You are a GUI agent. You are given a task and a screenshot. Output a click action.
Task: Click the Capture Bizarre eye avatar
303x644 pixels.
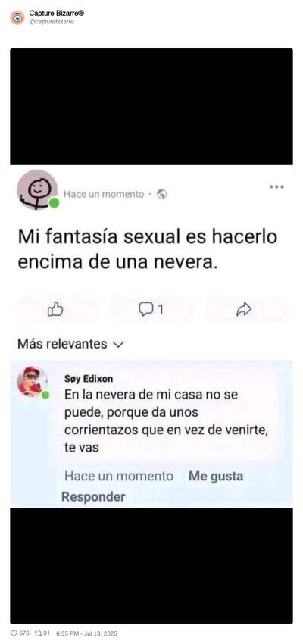pyautogui.click(x=17, y=17)
